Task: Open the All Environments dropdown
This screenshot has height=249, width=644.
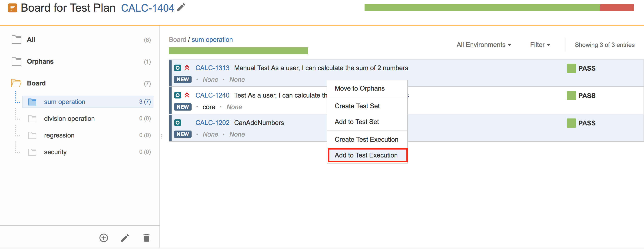Action: pos(484,45)
